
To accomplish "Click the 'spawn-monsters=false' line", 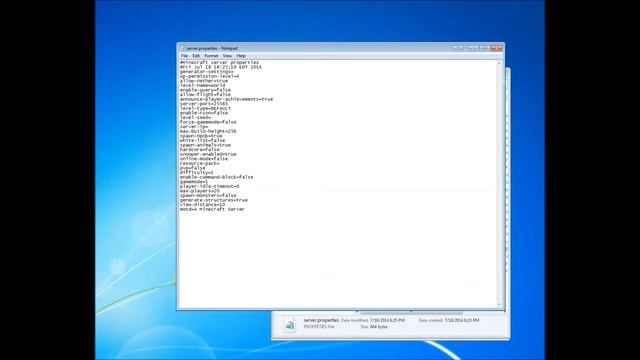I will click(208, 196).
